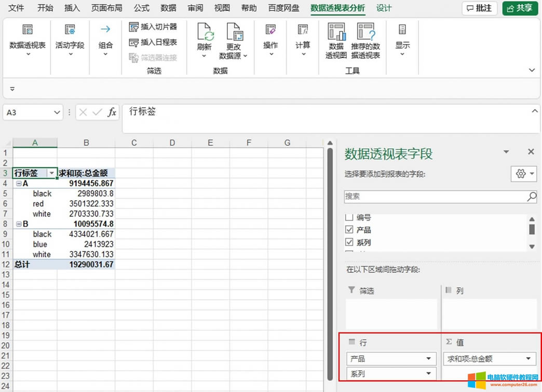Click 插入日程表 icon
The height and width of the screenshot is (392, 542).
pos(134,43)
